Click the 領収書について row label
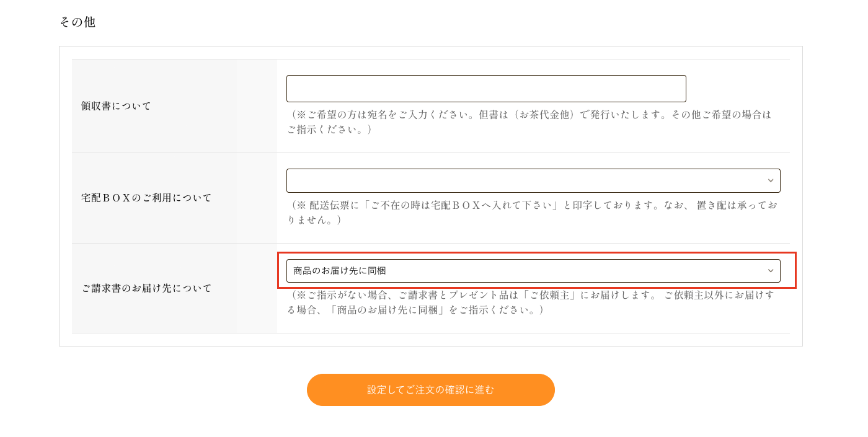868x437 pixels. tap(117, 106)
